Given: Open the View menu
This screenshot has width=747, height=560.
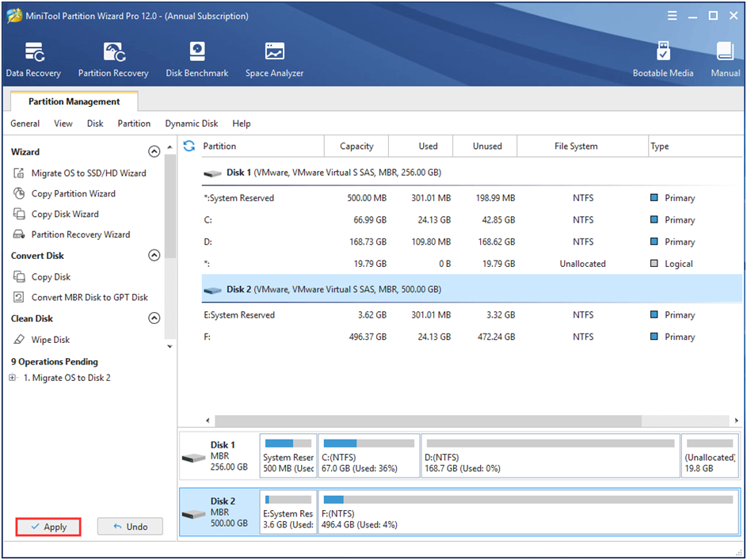Looking at the screenshot, I should 63,124.
